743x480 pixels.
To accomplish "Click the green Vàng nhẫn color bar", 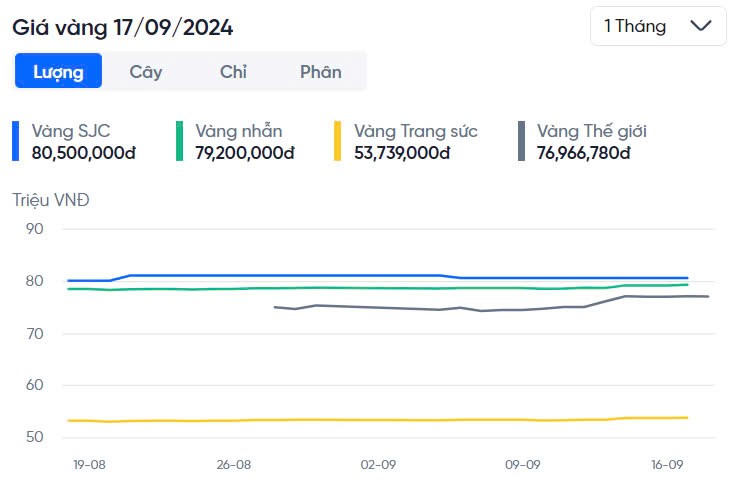I will 179,141.
